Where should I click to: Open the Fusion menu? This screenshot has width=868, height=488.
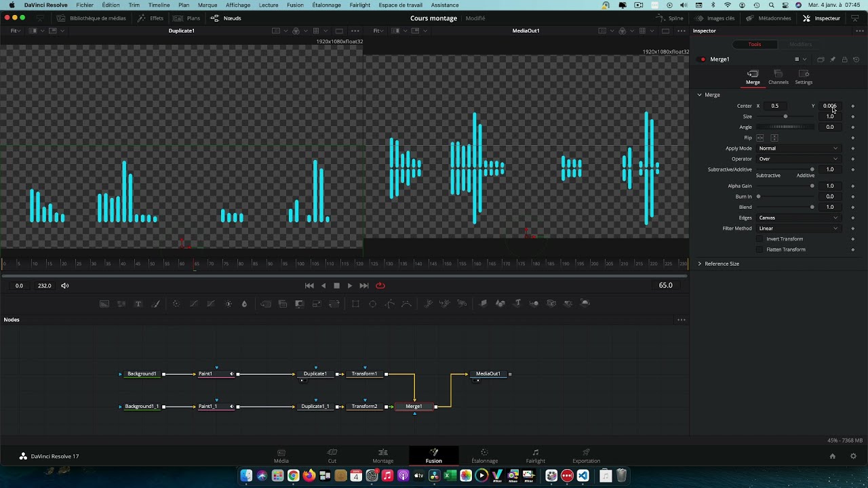coord(295,5)
